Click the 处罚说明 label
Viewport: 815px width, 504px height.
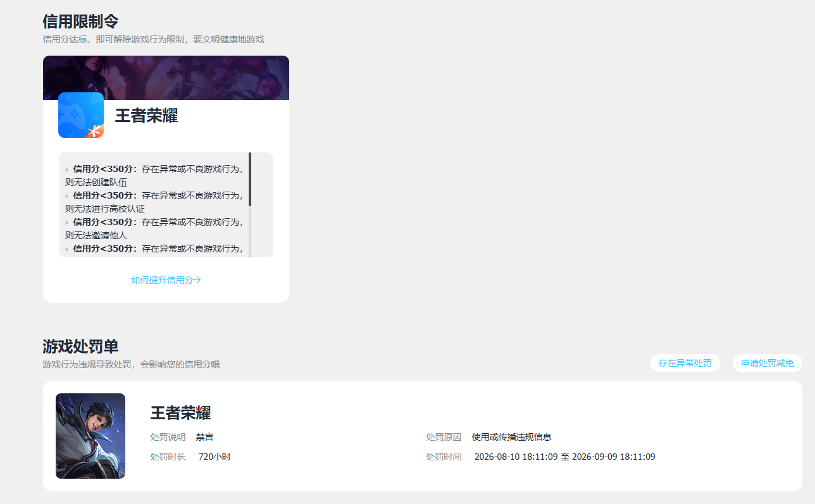click(x=168, y=437)
